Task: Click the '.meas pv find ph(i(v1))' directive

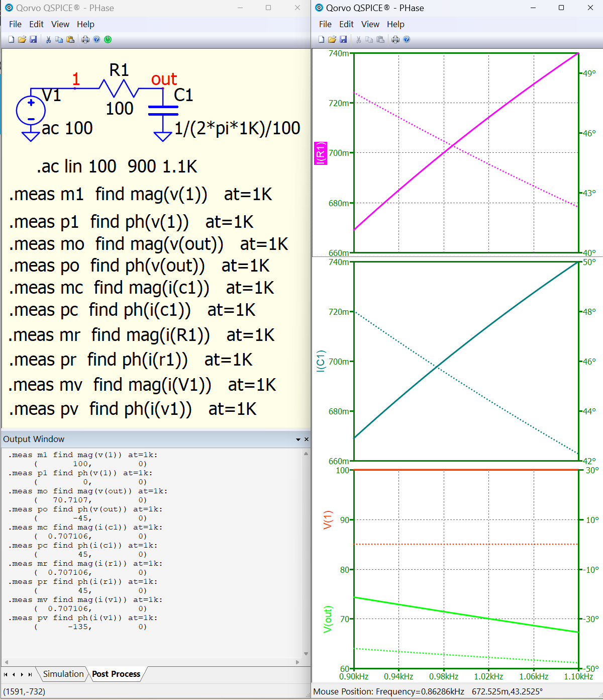Action: tap(133, 409)
